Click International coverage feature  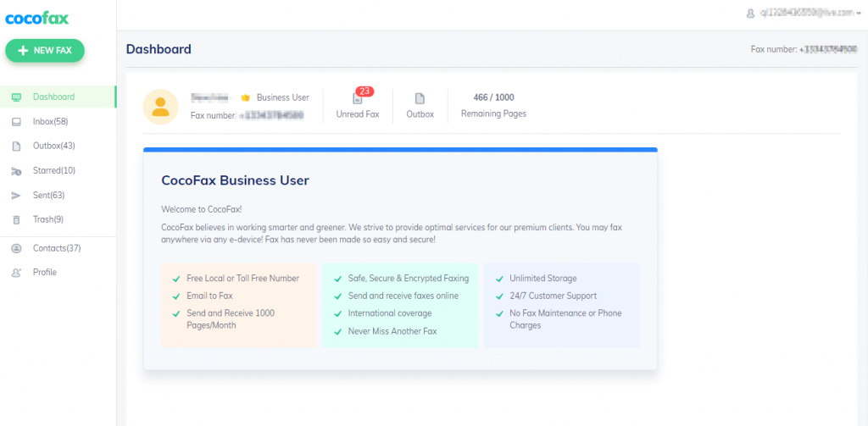[390, 313]
